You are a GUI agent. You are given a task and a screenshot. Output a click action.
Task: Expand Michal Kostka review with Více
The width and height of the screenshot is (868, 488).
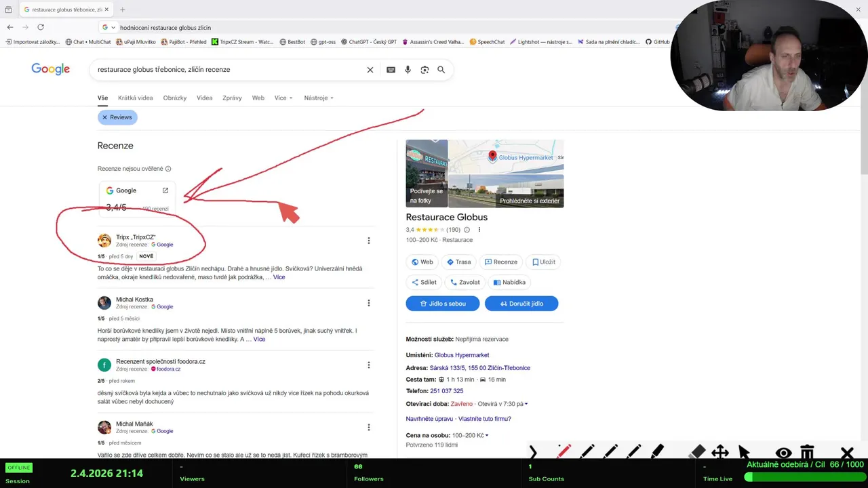click(x=259, y=339)
